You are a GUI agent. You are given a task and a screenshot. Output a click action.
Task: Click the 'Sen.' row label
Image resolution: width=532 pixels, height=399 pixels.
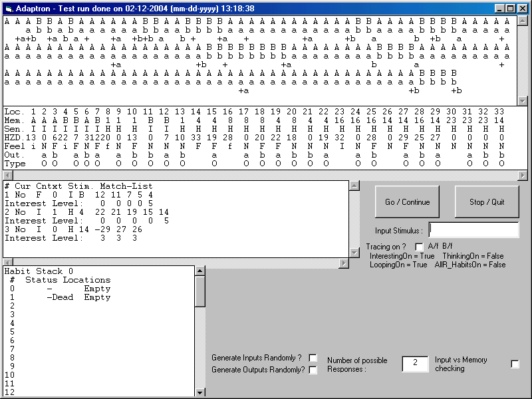[15, 129]
